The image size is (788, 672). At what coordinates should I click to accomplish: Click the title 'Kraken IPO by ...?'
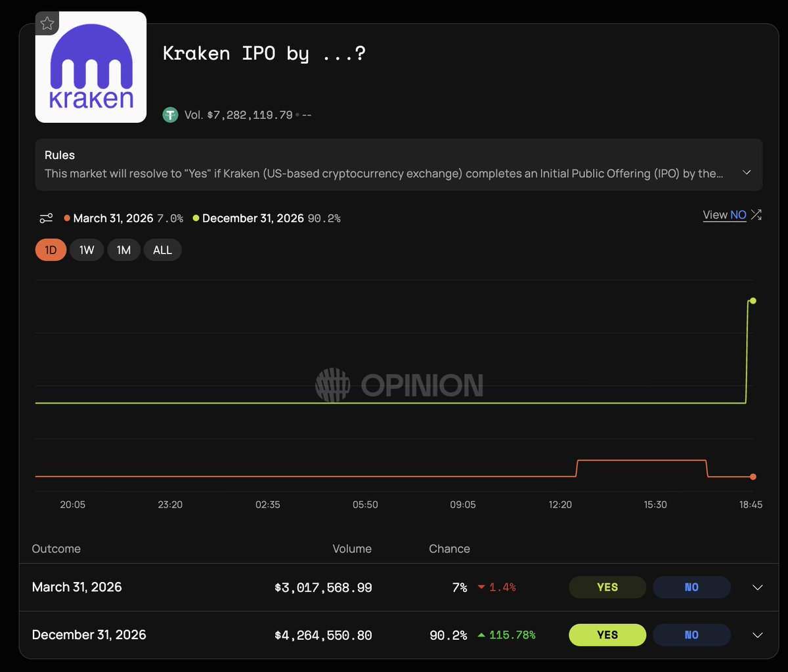pos(263,54)
